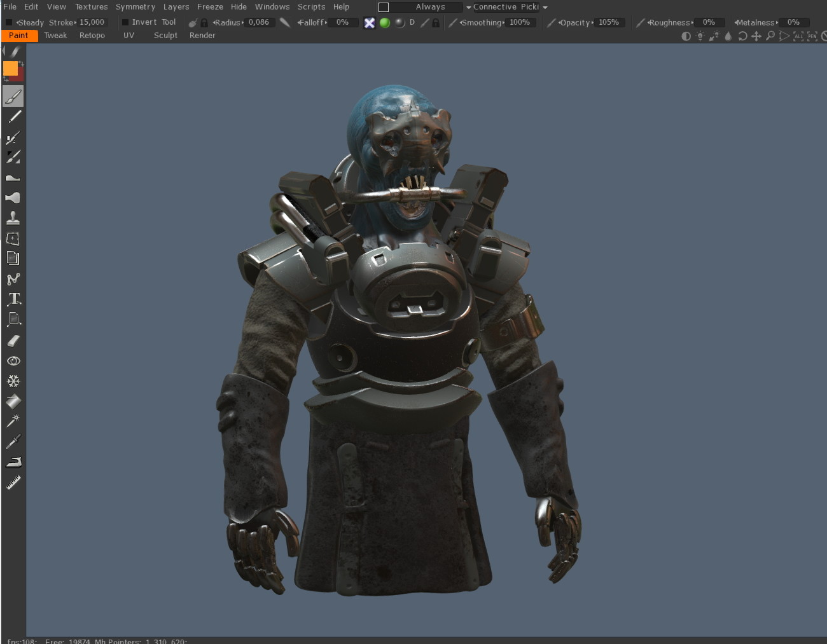
Task: Click the left arrow of Opacity
Action: click(560, 23)
